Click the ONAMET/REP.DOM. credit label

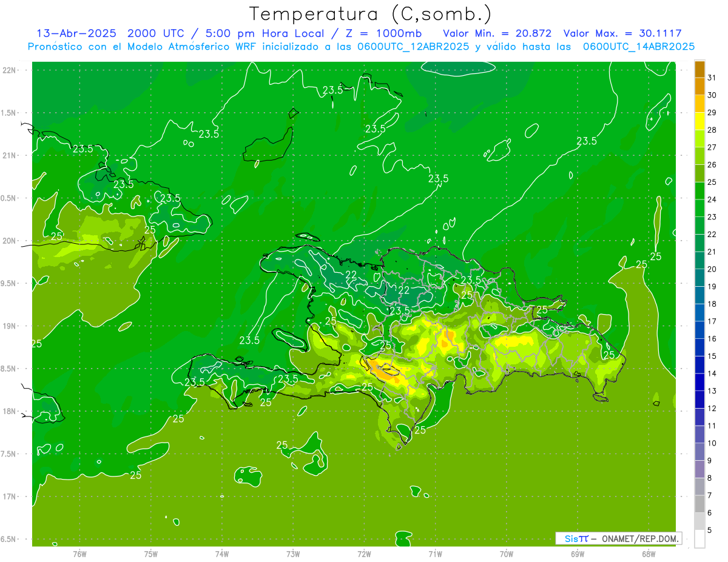click(x=641, y=538)
